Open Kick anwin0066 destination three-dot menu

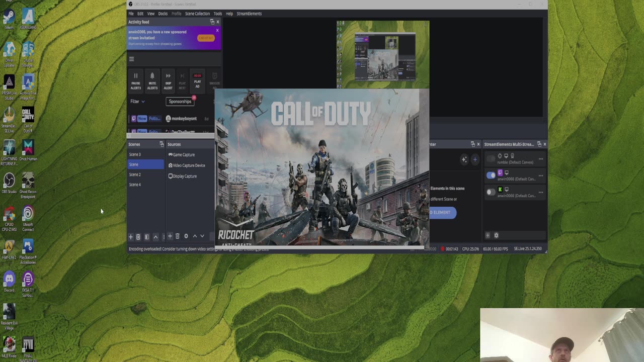click(x=541, y=192)
